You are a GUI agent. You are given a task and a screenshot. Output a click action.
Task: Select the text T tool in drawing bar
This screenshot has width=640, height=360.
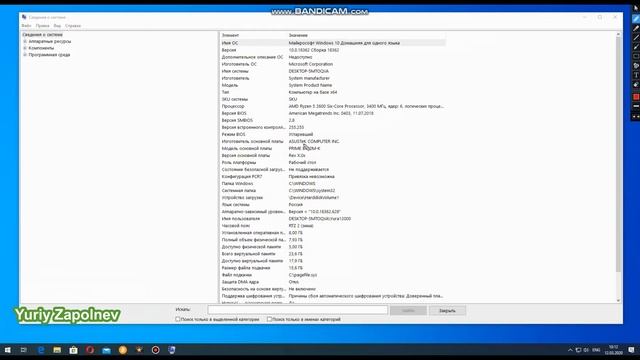tap(636, 75)
